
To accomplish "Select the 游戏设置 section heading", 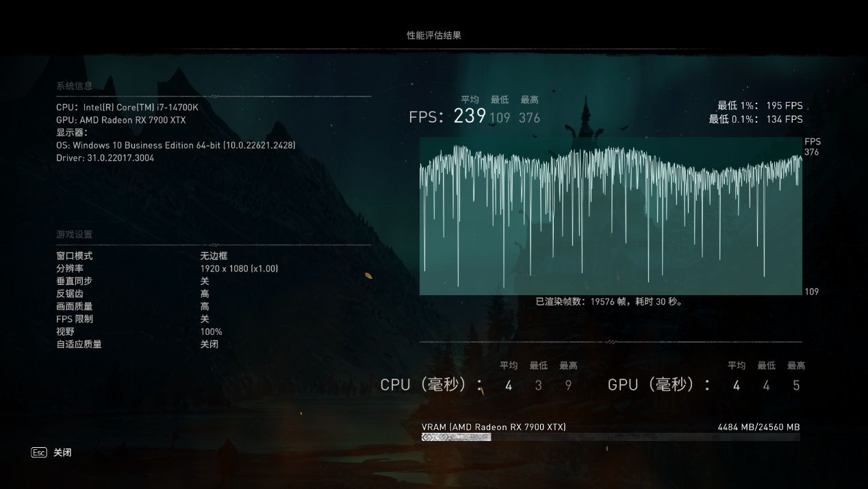I will (74, 234).
